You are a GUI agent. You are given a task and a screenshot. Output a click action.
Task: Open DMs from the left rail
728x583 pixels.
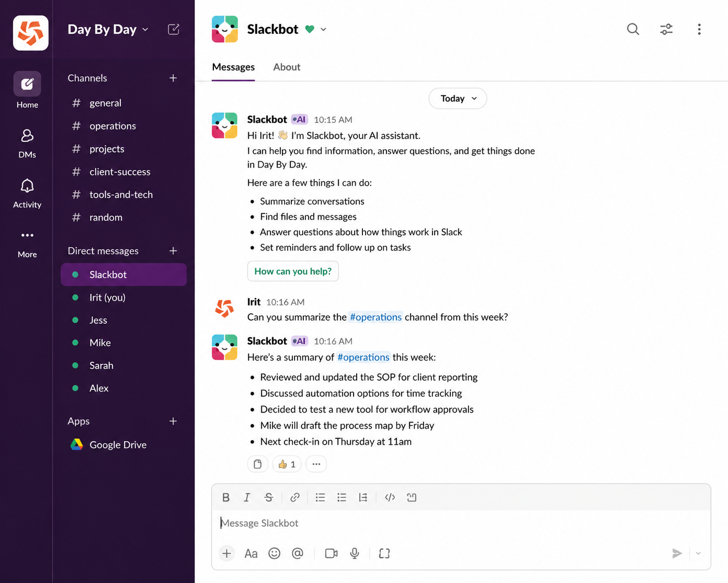[27, 143]
